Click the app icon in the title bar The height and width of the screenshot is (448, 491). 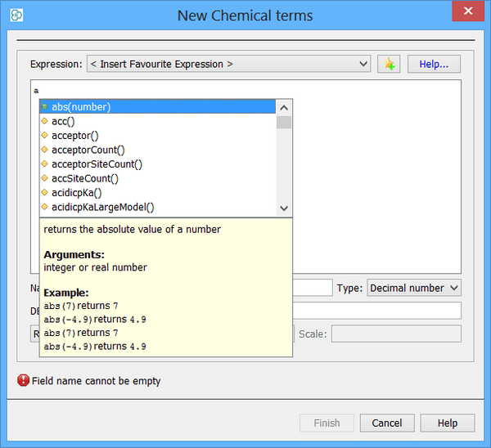pos(17,16)
